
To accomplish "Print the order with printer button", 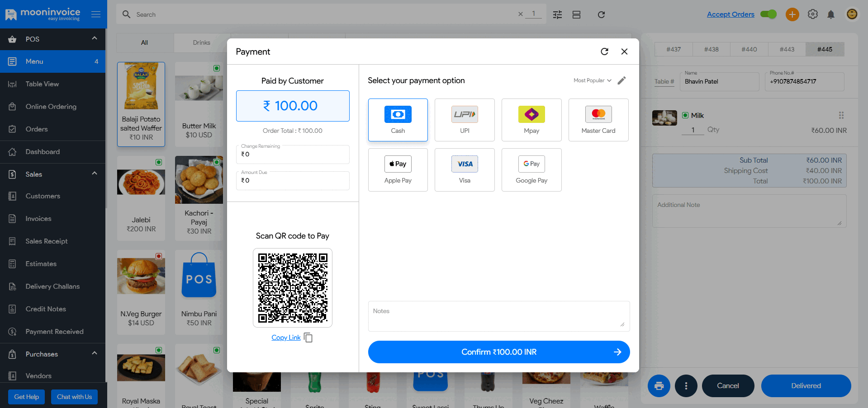I will (x=659, y=386).
